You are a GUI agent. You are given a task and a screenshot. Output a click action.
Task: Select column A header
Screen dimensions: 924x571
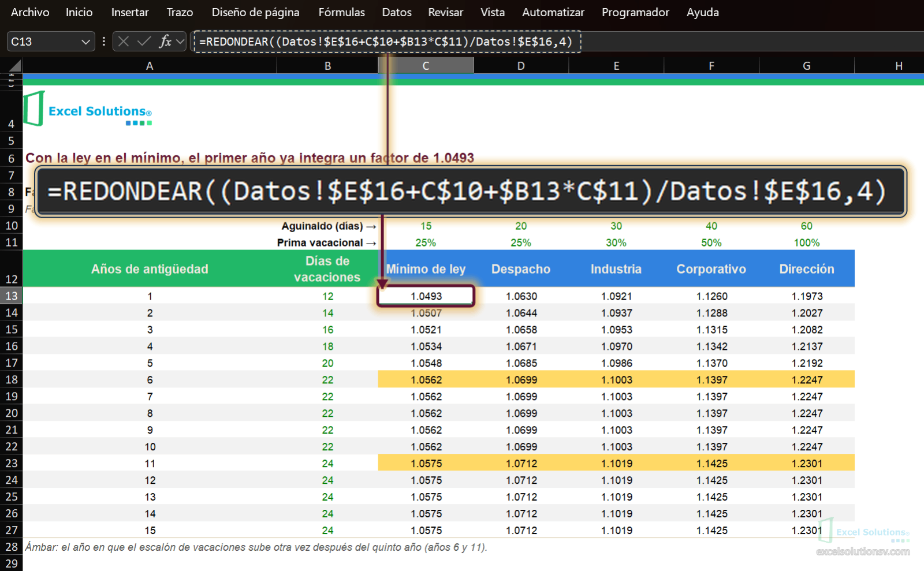tap(150, 66)
